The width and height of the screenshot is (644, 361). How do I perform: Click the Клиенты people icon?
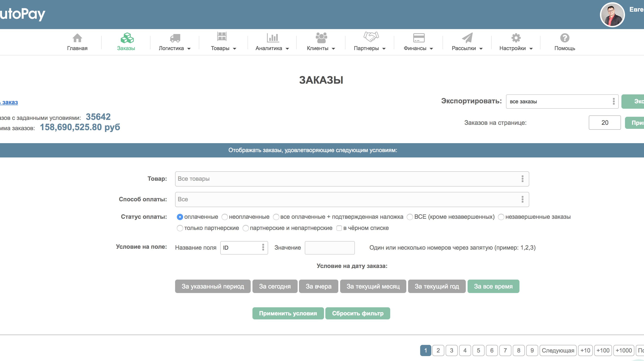coord(321,38)
